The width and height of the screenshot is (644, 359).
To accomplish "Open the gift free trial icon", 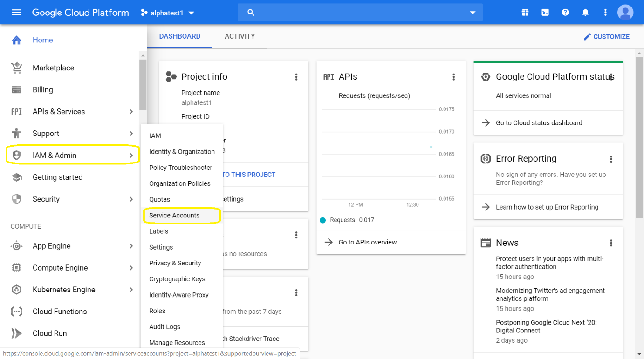I will pyautogui.click(x=525, y=13).
